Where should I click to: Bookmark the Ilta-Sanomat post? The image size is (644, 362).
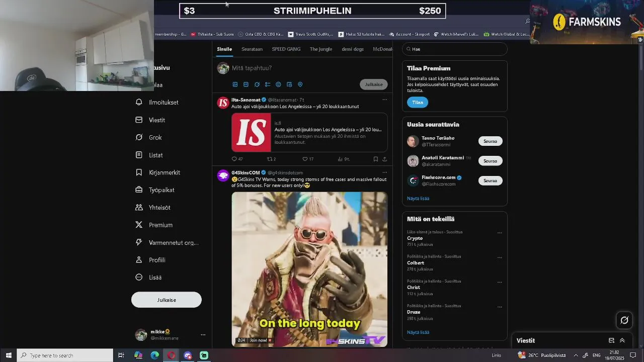tap(375, 159)
